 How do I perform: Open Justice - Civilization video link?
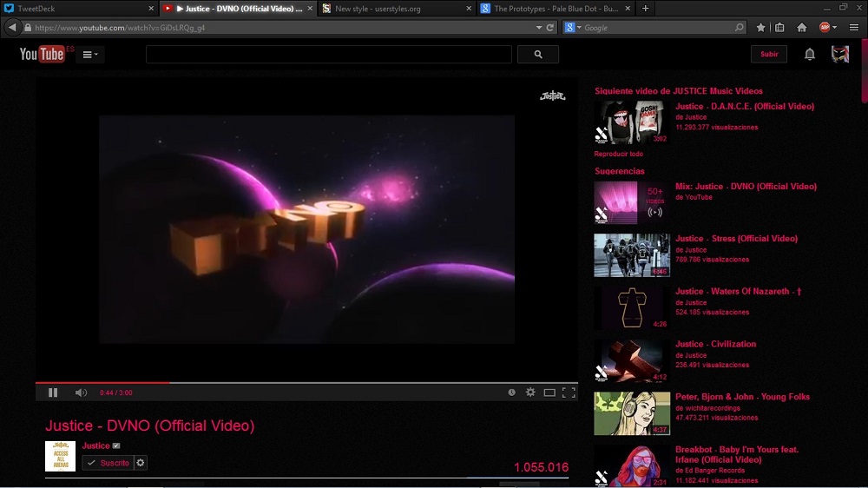click(716, 344)
